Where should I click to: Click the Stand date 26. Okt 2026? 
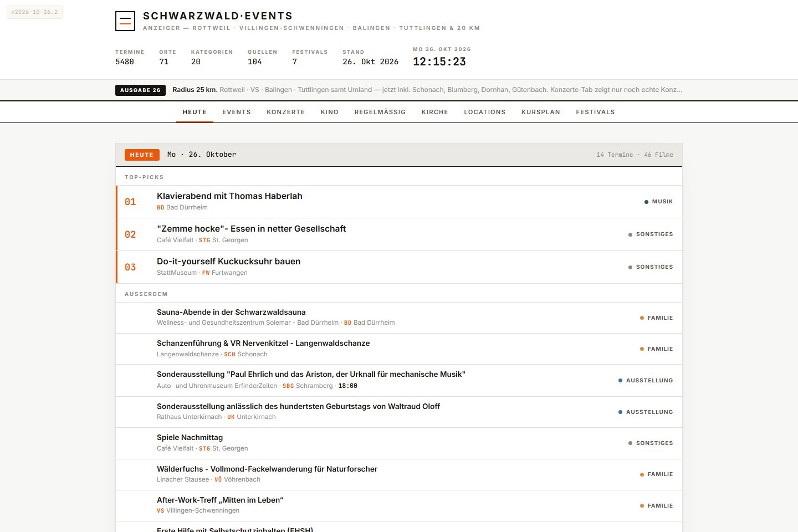tap(370, 62)
